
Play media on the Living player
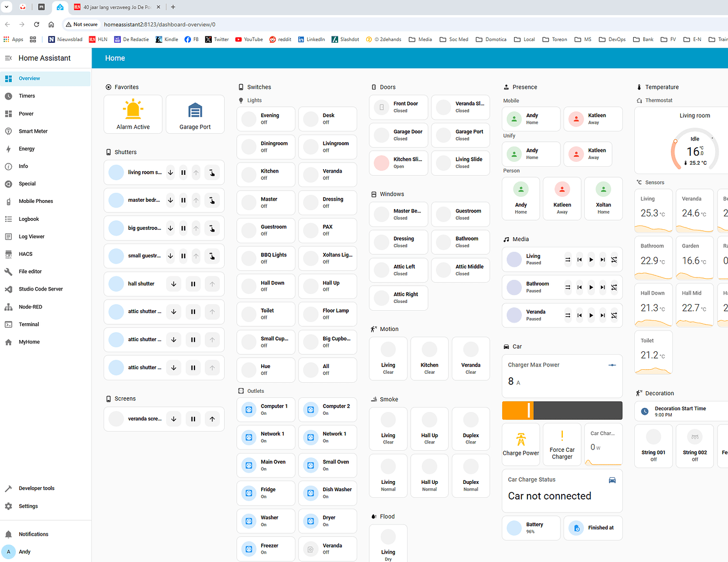pos(591,260)
